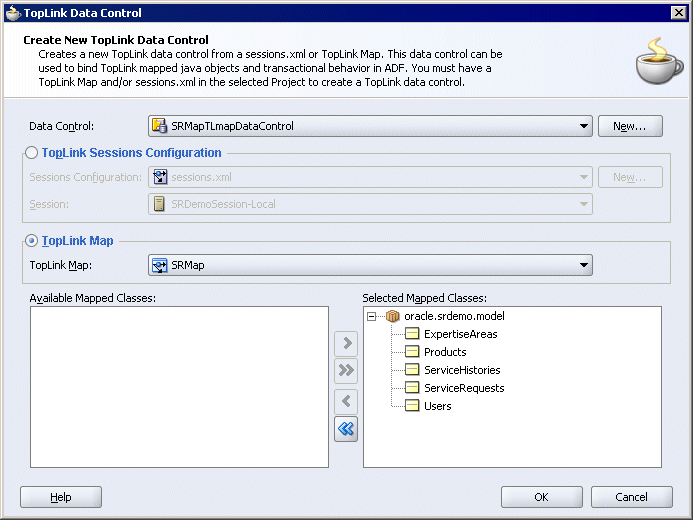Click the TopLink Sessions Configuration label text
693x520 pixels.
click(x=131, y=153)
